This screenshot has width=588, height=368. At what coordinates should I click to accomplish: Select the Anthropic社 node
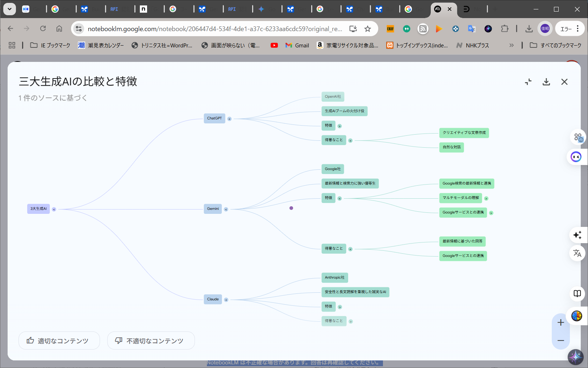[x=334, y=278]
